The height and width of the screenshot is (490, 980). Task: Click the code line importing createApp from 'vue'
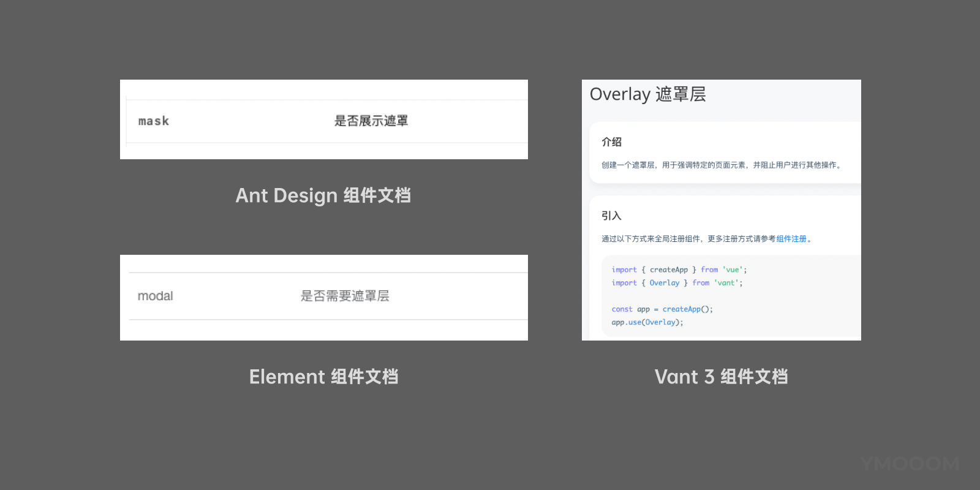pyautogui.click(x=679, y=269)
